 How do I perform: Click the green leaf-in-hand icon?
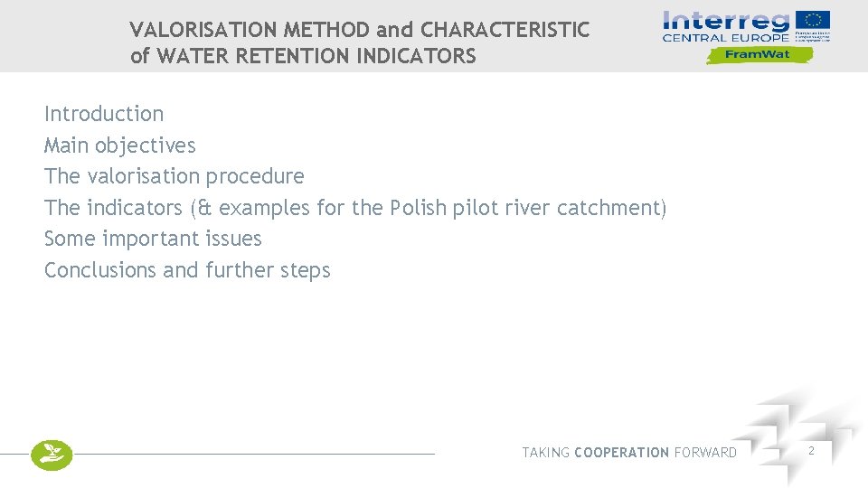coord(51,454)
